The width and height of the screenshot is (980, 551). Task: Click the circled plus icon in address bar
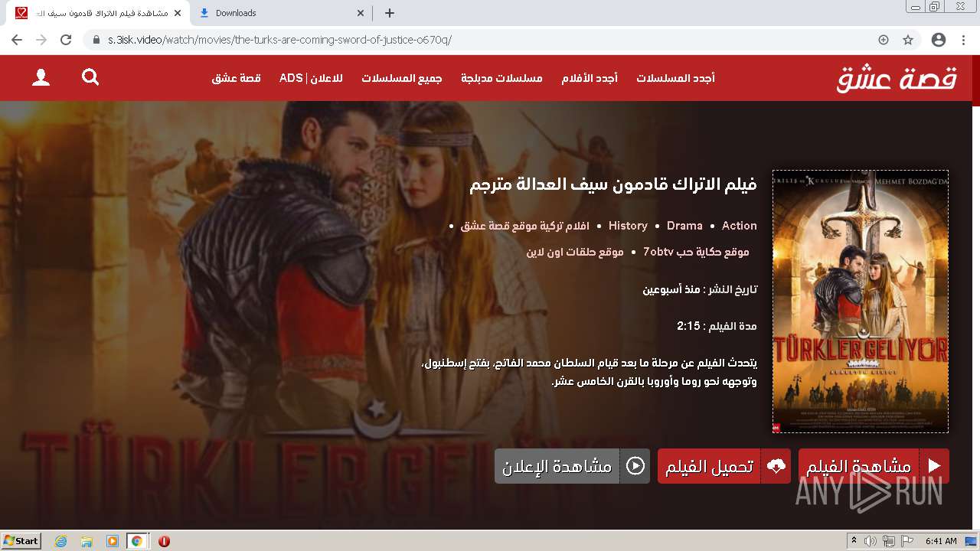click(x=884, y=40)
